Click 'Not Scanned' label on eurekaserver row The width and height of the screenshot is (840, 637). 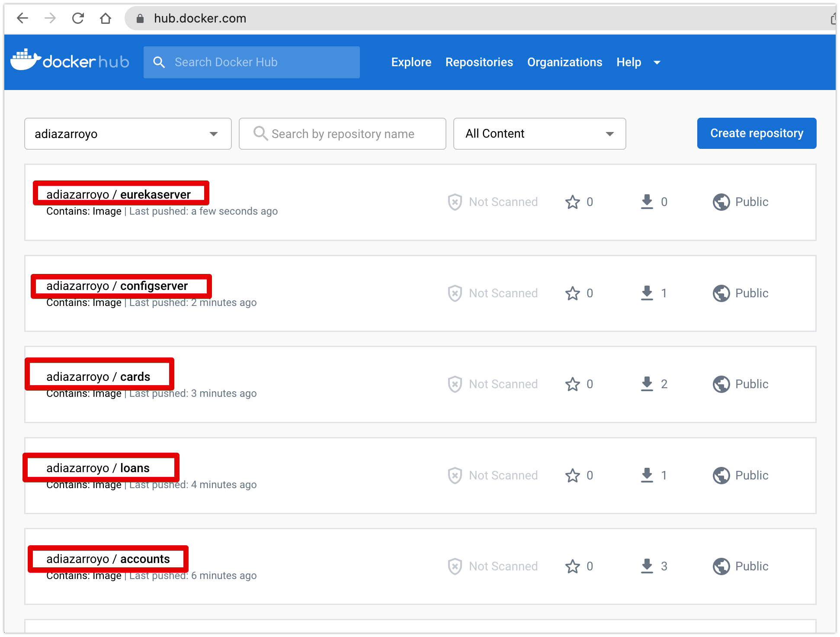click(x=503, y=202)
